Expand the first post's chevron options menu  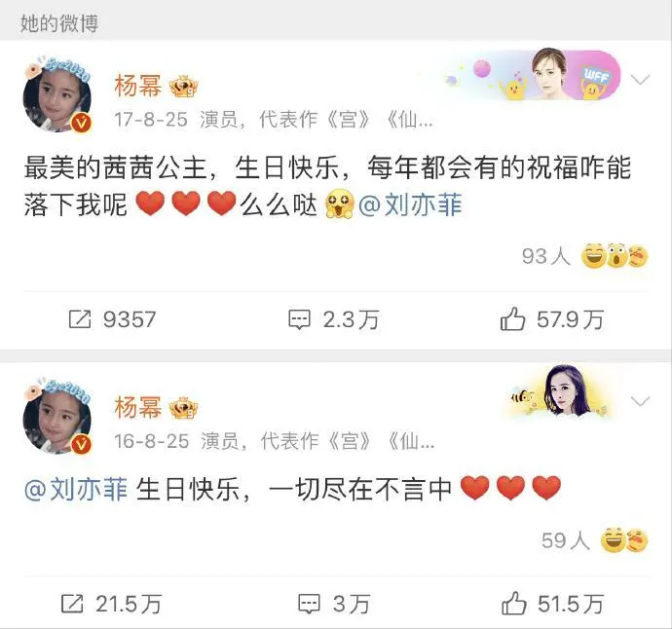click(x=640, y=80)
